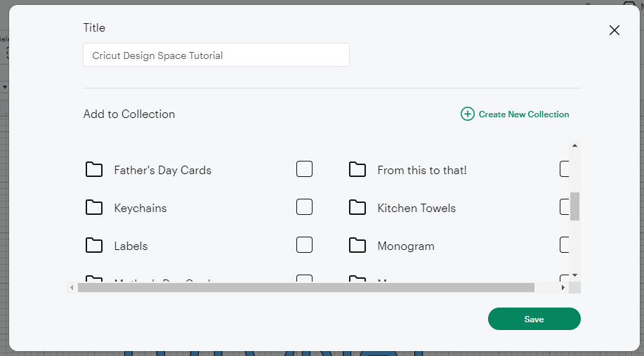Select the Father's Day Cards collection name

click(x=163, y=170)
